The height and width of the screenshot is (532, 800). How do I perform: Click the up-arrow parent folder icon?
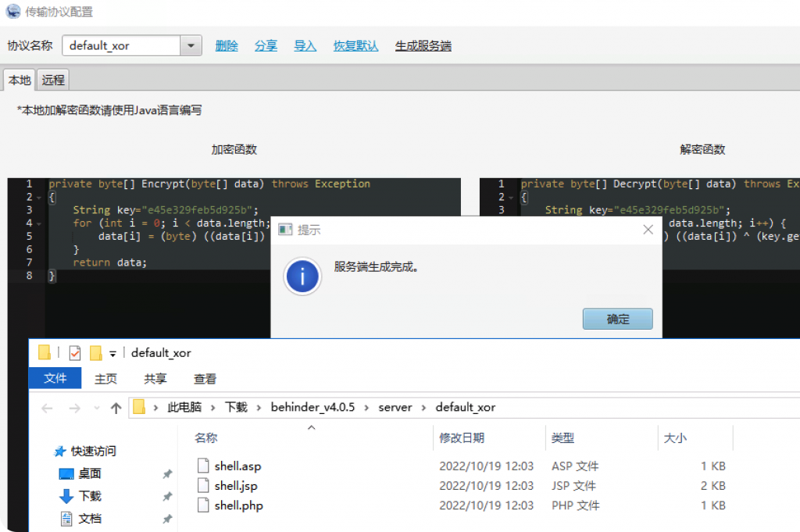click(116, 408)
